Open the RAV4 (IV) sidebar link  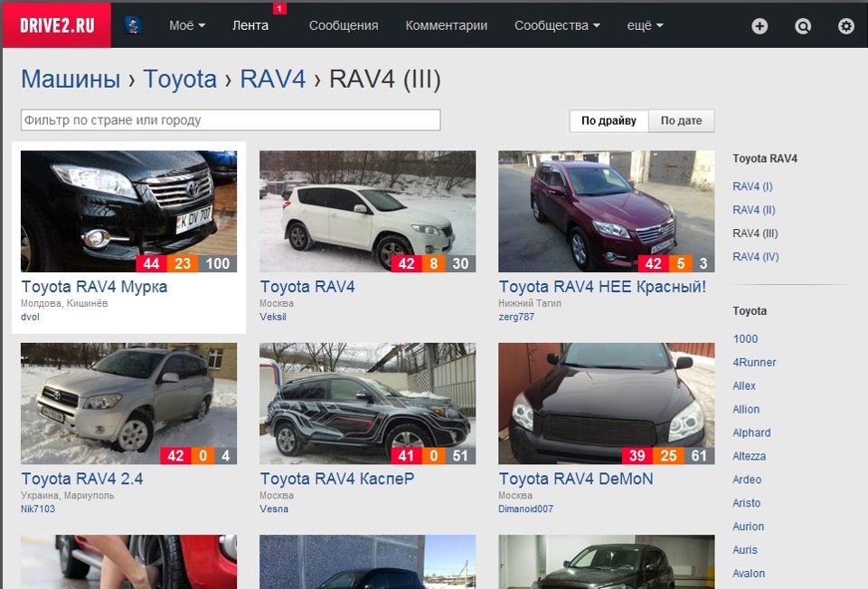(756, 256)
